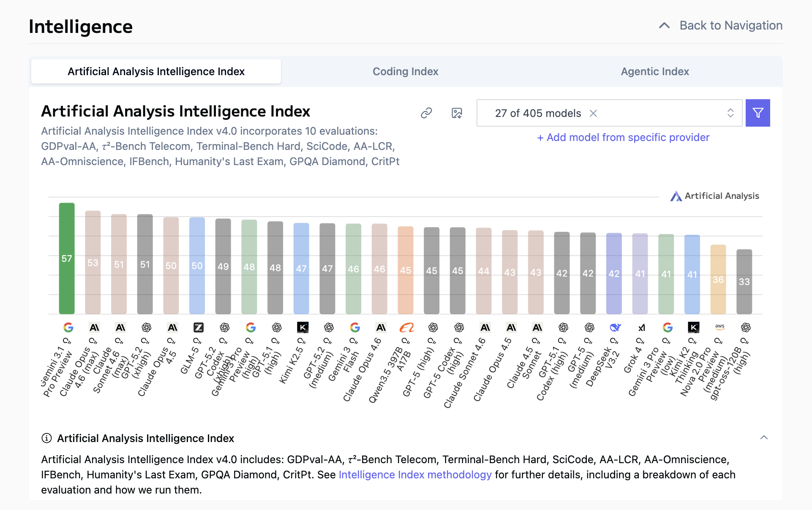Clear the 27 of 405 models selection
This screenshot has width=812, height=510.
[x=593, y=113]
